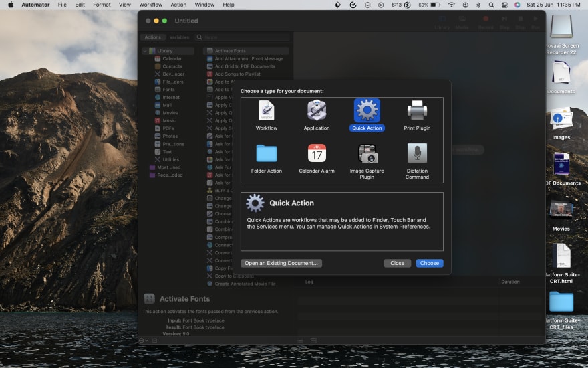Open the Window menu

(x=204, y=5)
